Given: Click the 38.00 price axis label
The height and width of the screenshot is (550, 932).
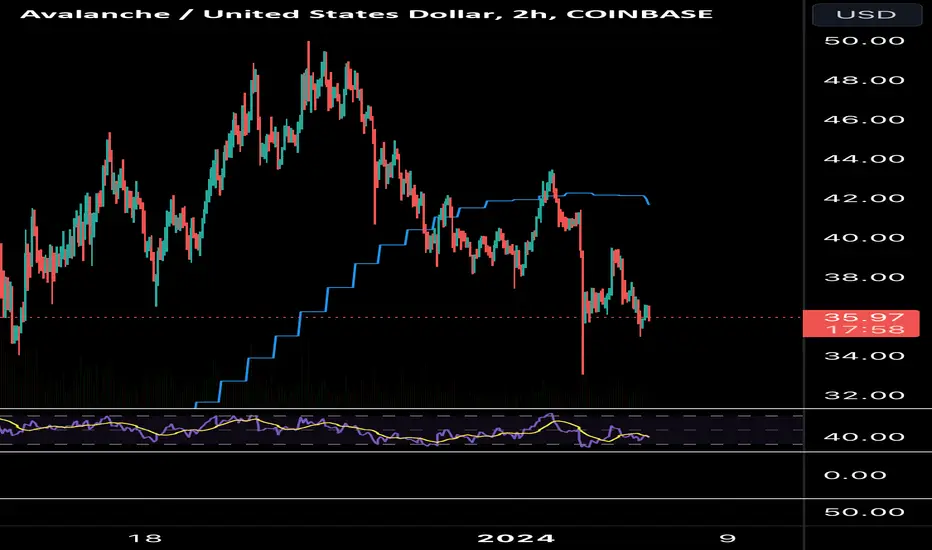Looking at the screenshot, I should pos(864,277).
